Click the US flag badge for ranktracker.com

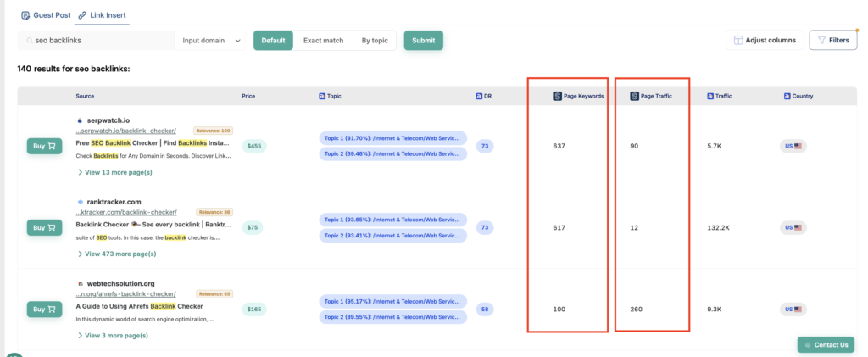[793, 227]
